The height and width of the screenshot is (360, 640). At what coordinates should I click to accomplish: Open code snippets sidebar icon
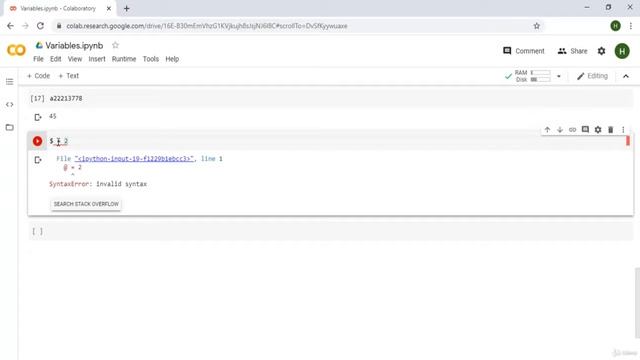pyautogui.click(x=10, y=104)
